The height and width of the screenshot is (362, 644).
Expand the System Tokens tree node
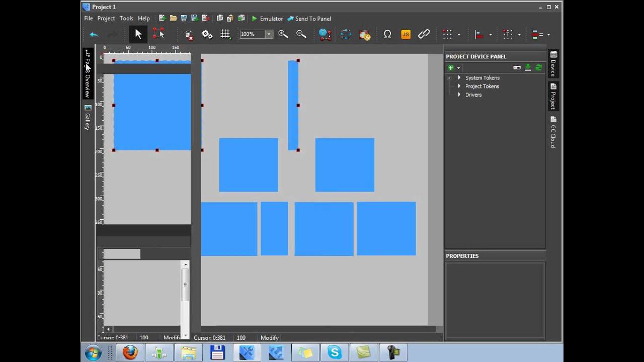click(459, 78)
